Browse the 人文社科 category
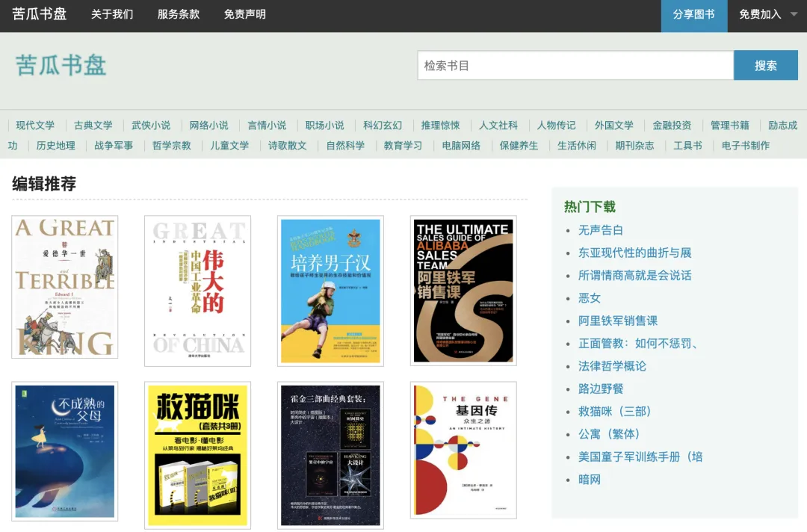 point(498,125)
